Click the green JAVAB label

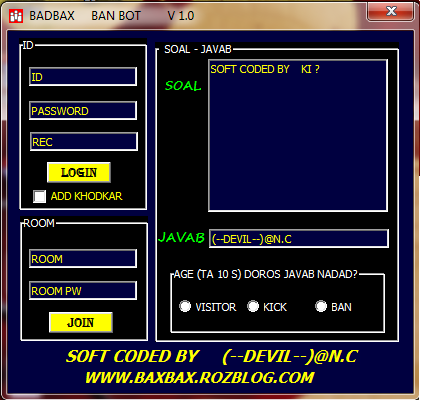(181, 237)
